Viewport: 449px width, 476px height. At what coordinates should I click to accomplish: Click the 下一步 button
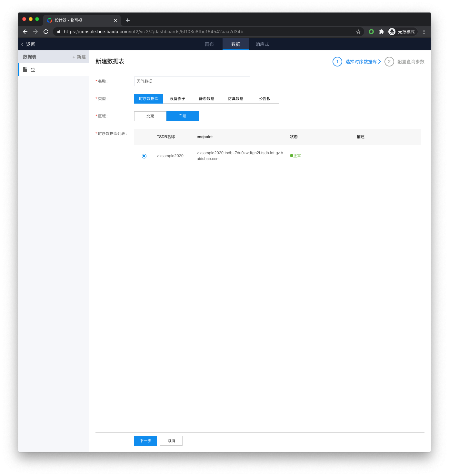point(145,441)
